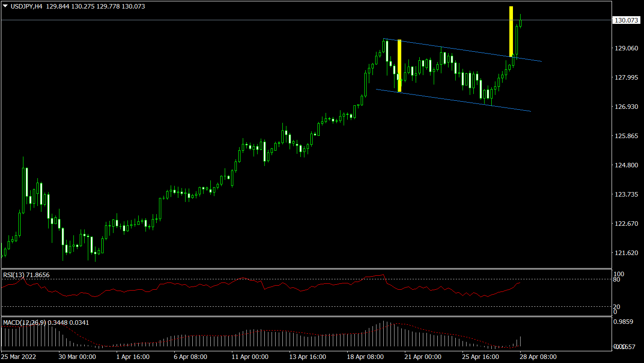The image size is (644, 363).
Task: Click the 1 Apr 16:00 time label
Action: click(x=133, y=357)
